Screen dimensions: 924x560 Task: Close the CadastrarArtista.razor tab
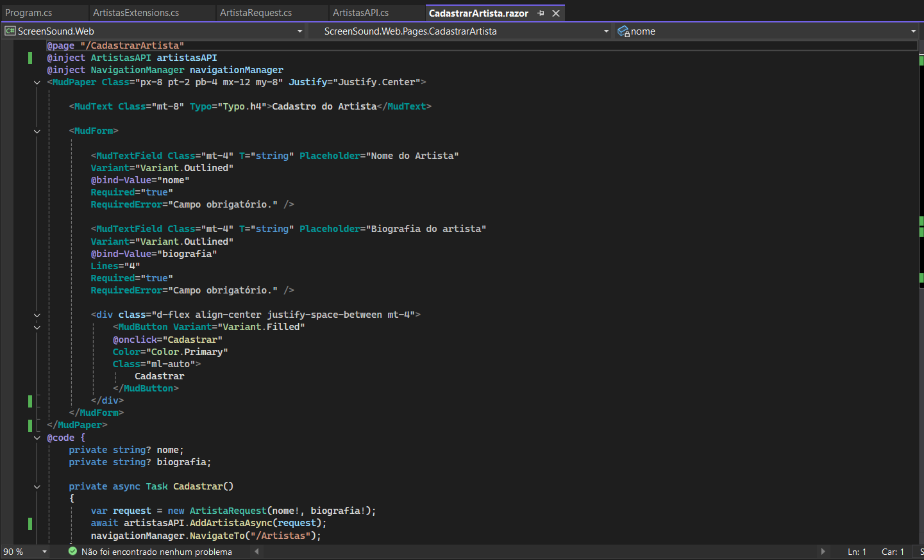[556, 13]
